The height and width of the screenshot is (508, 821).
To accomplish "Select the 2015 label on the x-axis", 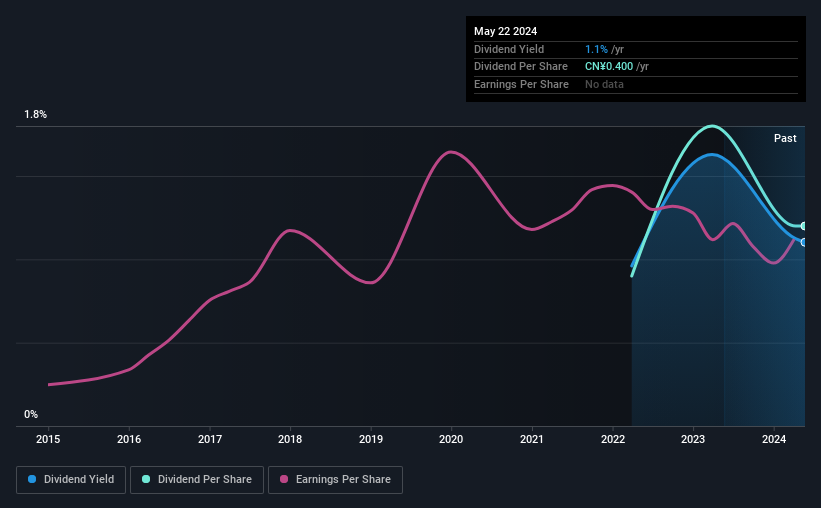I will coord(48,439).
